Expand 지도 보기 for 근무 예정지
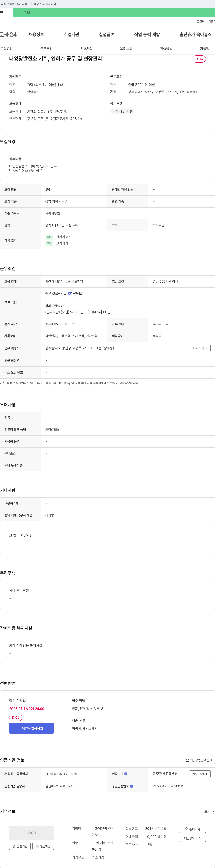Image resolution: width=215 pixels, height=868 pixels. [200, 348]
